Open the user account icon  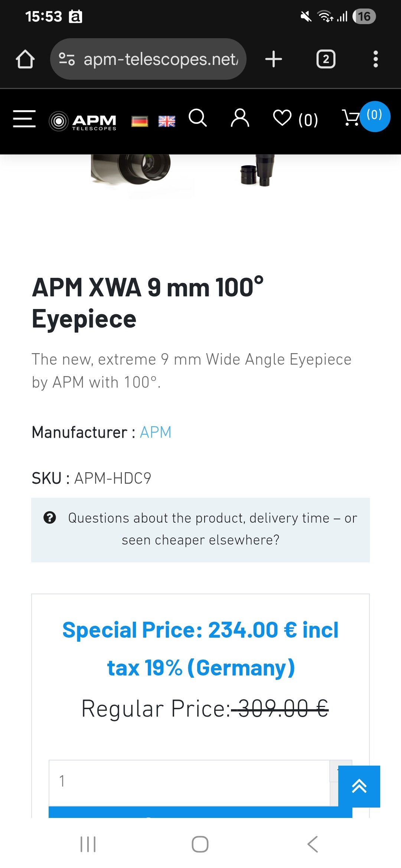pyautogui.click(x=240, y=118)
